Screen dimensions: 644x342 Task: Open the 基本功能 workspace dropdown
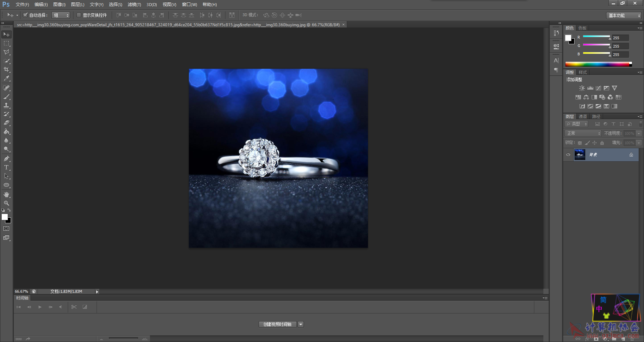click(624, 15)
